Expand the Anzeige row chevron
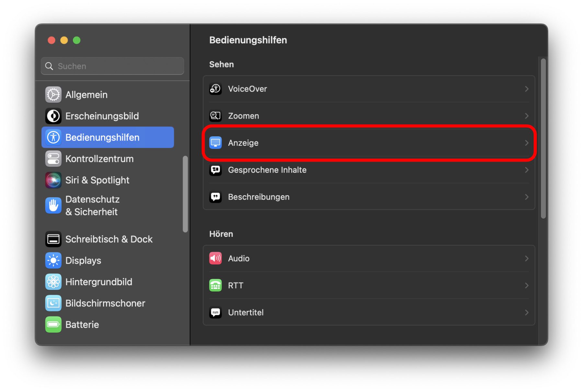This screenshot has height=392, width=583. [x=527, y=143]
